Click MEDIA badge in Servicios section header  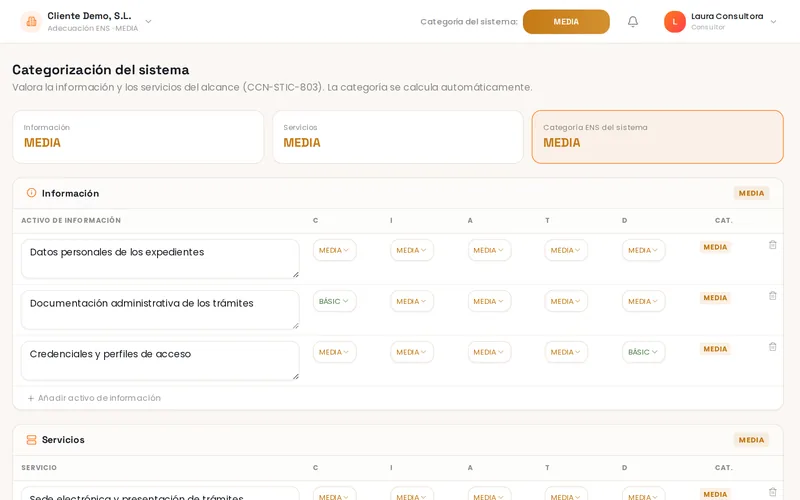(x=751, y=440)
